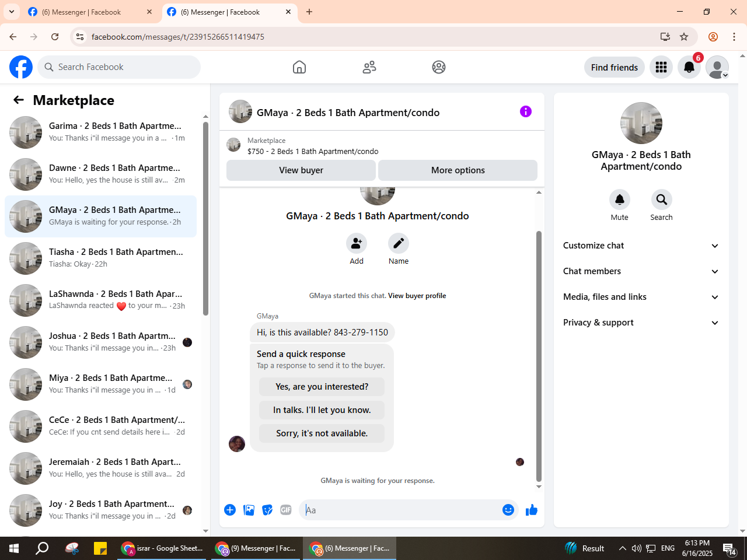Switch to the (9) Messenger taskbar window

tap(256, 548)
